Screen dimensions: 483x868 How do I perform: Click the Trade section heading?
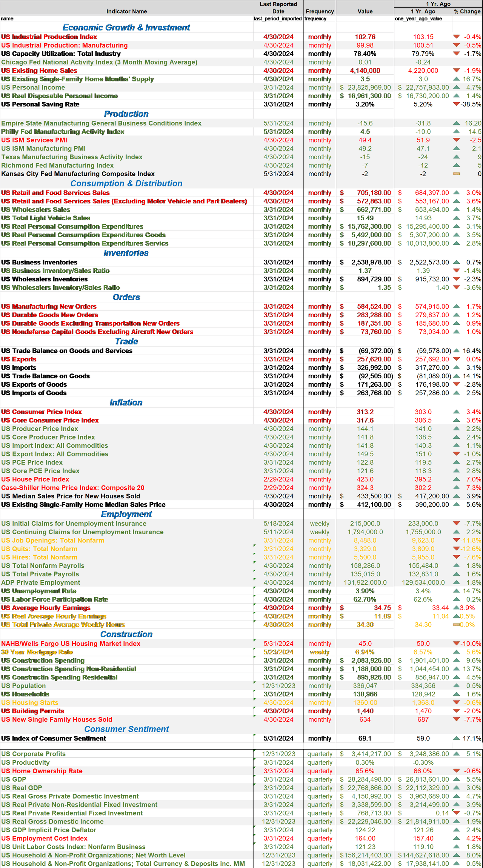click(126, 341)
